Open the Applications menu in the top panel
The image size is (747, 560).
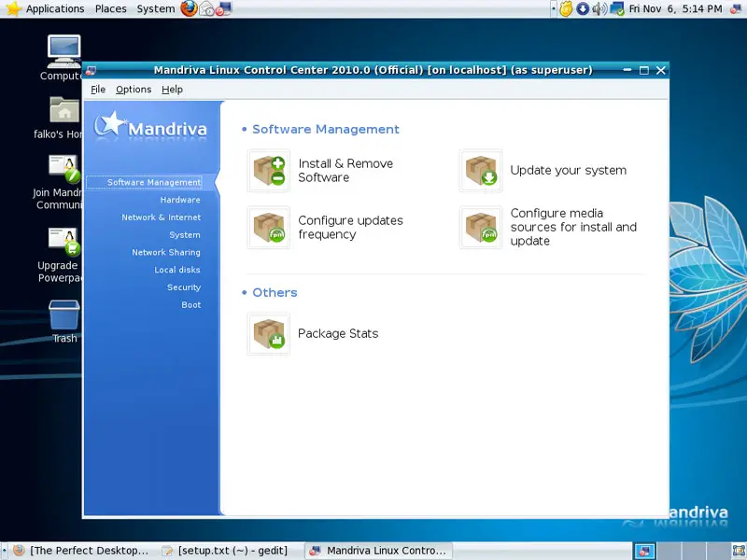click(55, 8)
